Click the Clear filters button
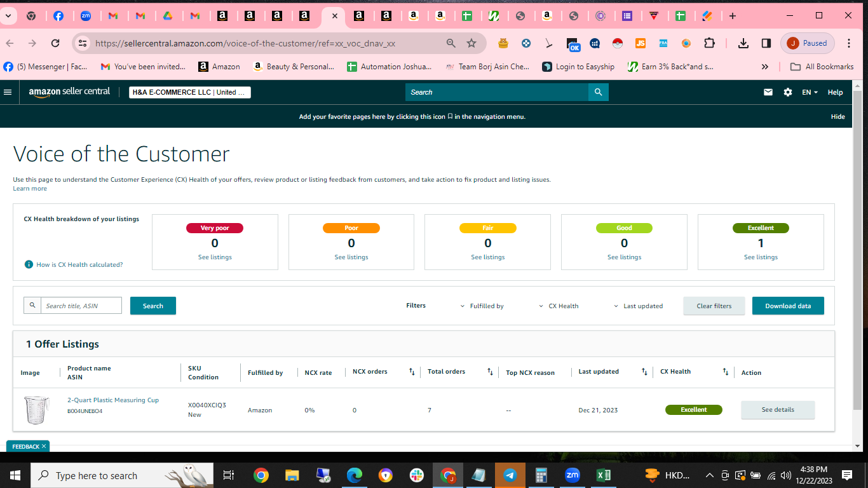 pyautogui.click(x=714, y=306)
